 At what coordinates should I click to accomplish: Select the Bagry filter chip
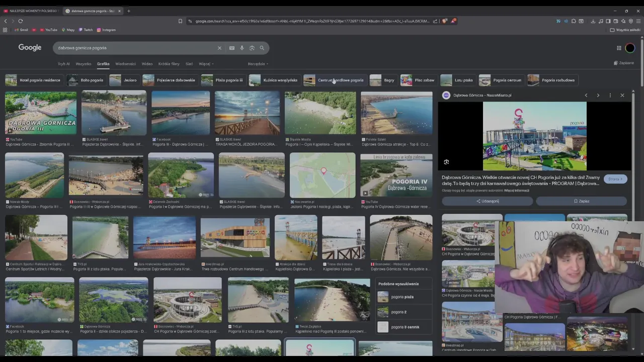tap(382, 80)
